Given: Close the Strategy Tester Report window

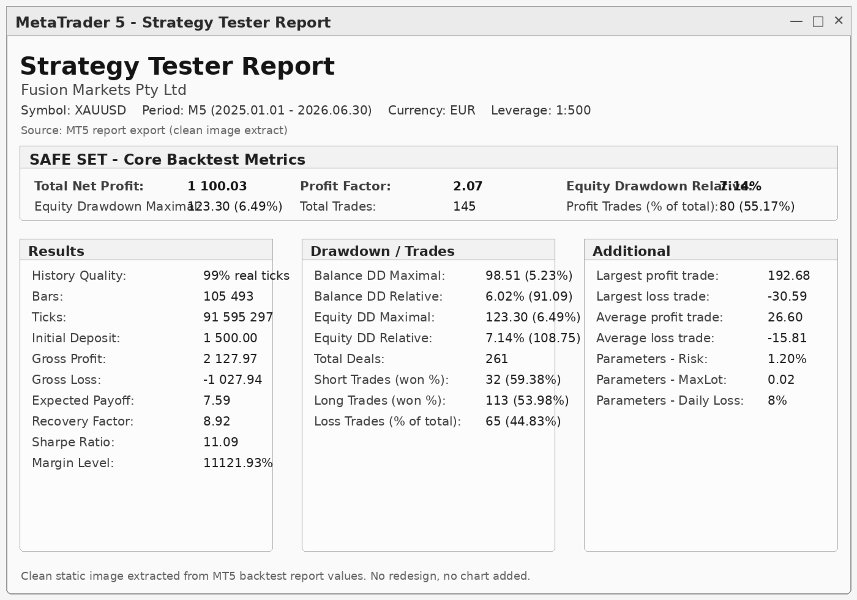Looking at the screenshot, I should [x=839, y=21].
